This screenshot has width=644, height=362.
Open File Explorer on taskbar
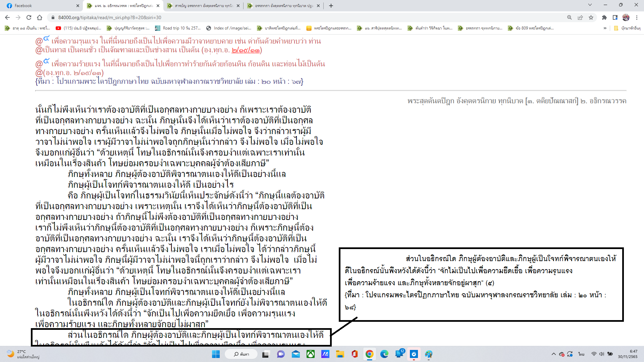[x=340, y=354]
